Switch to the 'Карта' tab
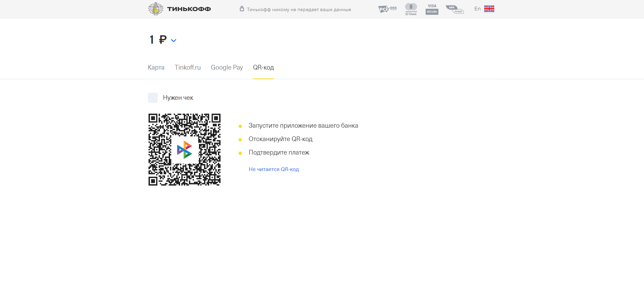This screenshot has width=644, height=301. click(156, 68)
